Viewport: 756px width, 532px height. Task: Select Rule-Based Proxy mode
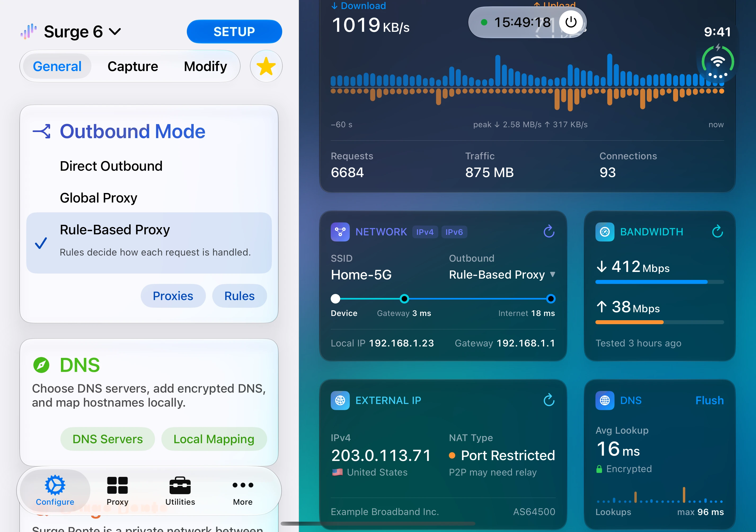pos(149,243)
